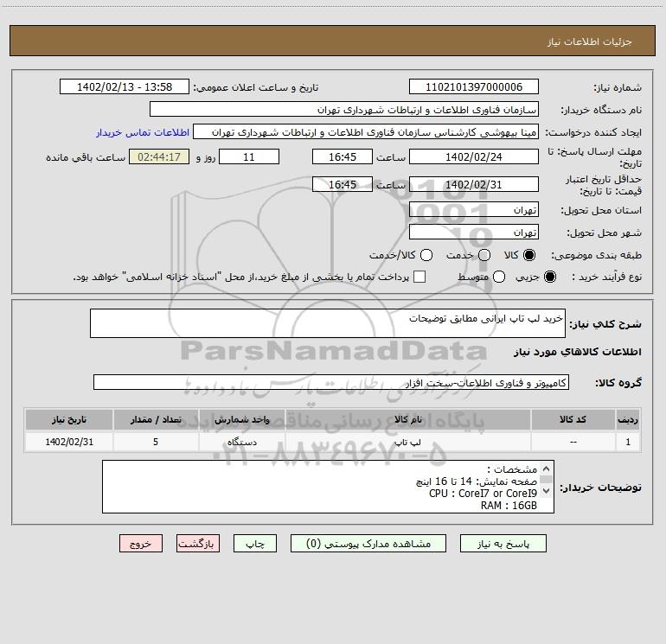This screenshot has height=644, width=666.
Task: Click the صفحه نمایش 14 تا 16 اینچ line
Action: pos(476,481)
